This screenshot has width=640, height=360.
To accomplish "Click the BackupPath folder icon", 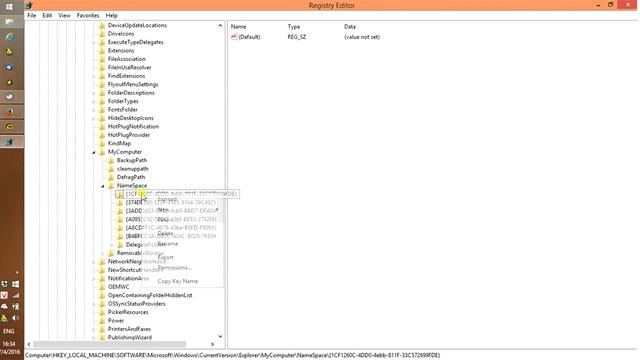I will 111,160.
